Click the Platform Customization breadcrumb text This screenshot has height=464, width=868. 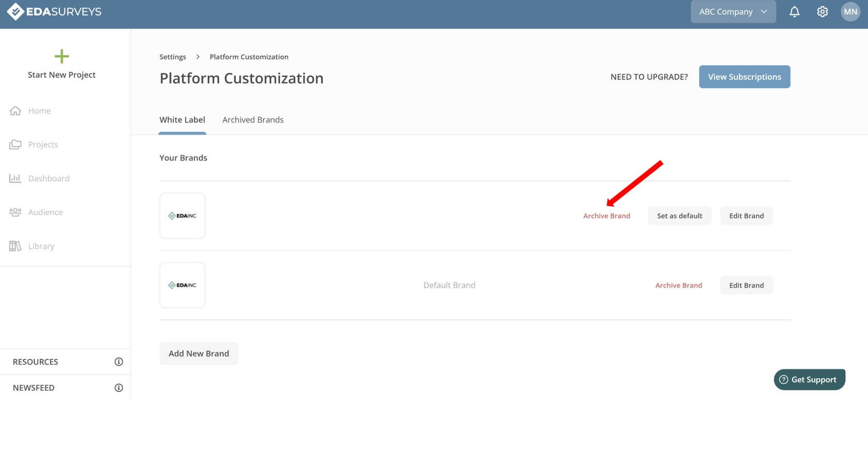[x=249, y=57]
